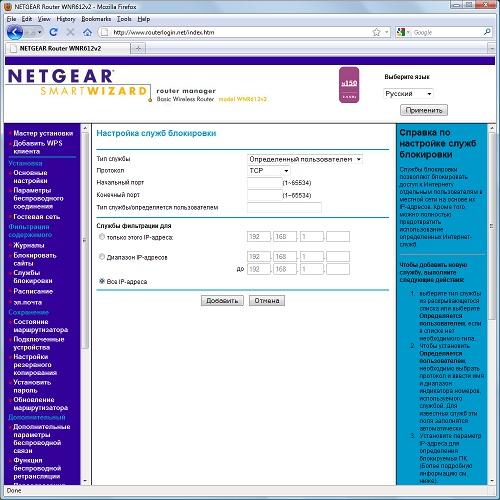Open history dropdown next to back button
This screenshot has height=500, width=500.
tap(39, 32)
